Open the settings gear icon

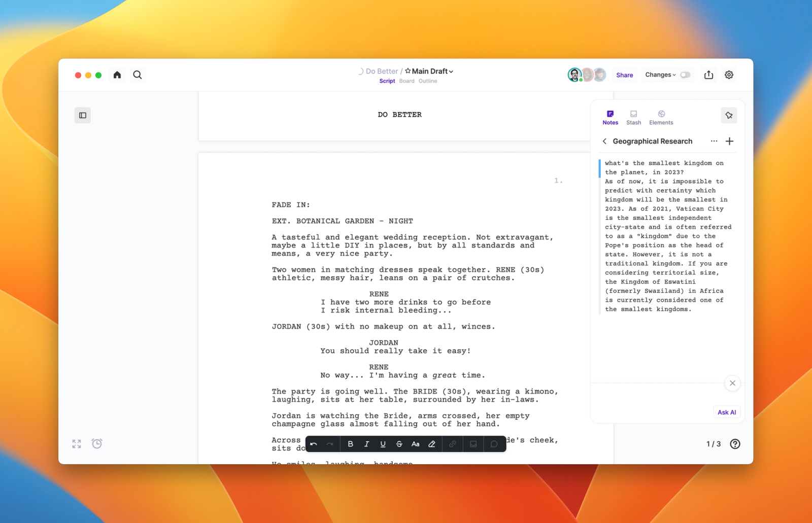click(729, 75)
